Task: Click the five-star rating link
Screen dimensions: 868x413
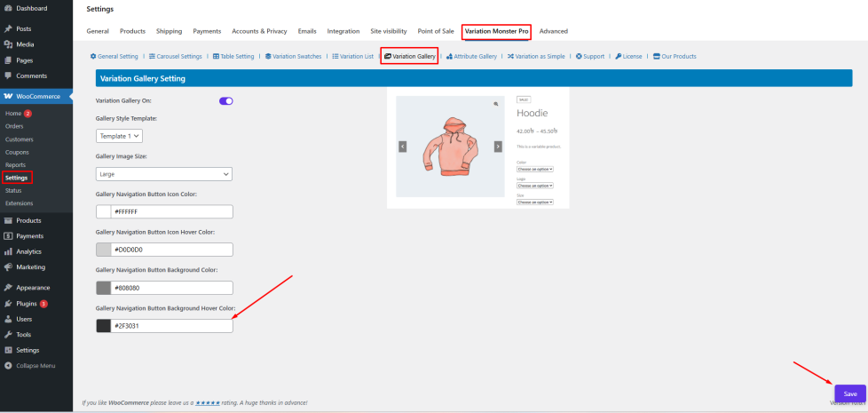Action: [208, 403]
